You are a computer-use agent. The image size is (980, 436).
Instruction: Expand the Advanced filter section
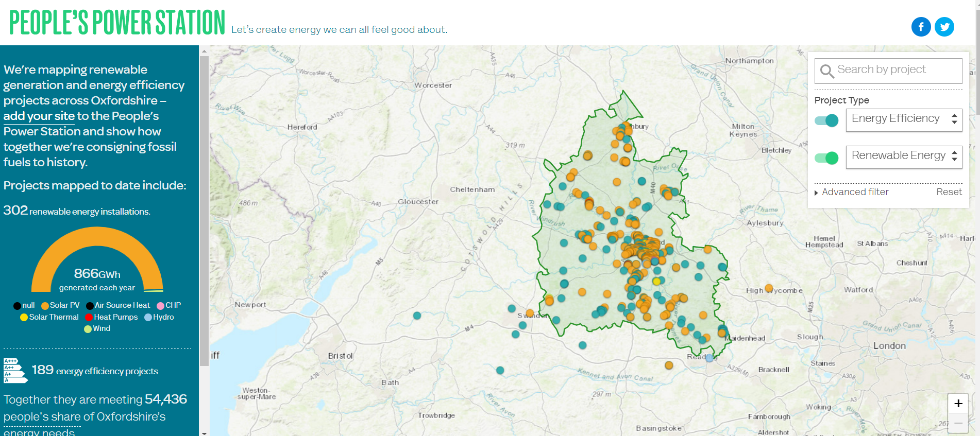coord(851,192)
